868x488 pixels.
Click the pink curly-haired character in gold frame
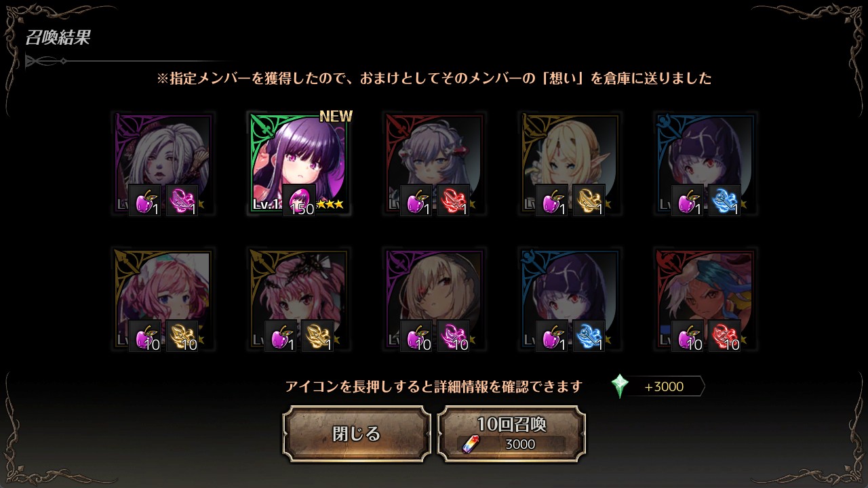point(163,299)
